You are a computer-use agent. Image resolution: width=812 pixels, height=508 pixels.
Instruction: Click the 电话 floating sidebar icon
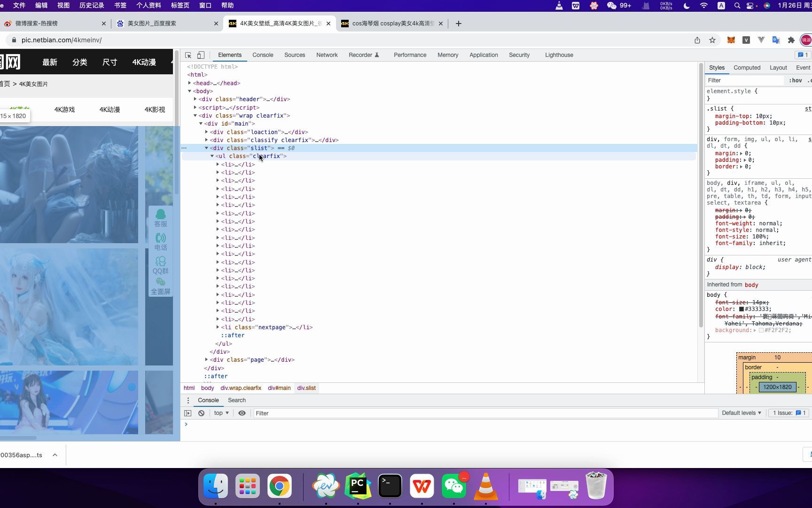(x=161, y=242)
